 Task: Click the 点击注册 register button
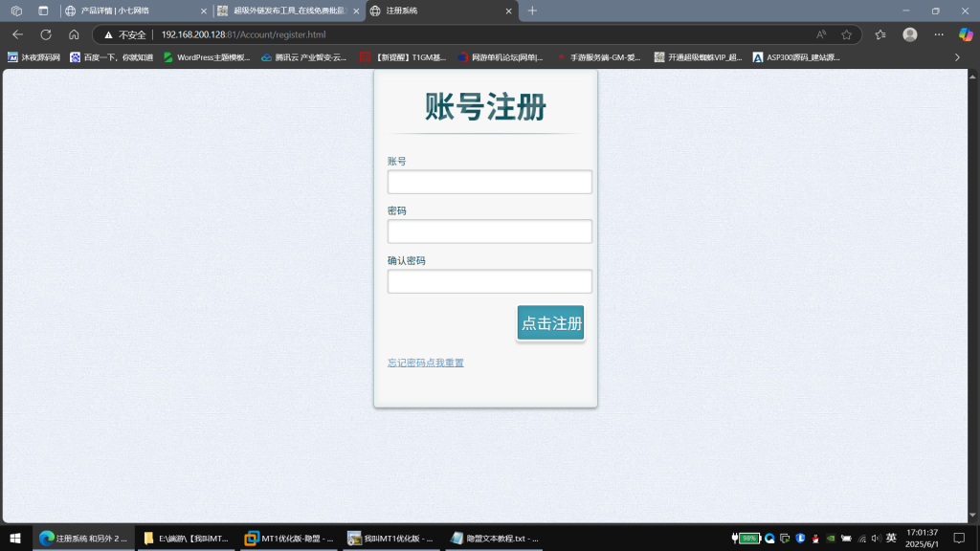[x=550, y=323]
